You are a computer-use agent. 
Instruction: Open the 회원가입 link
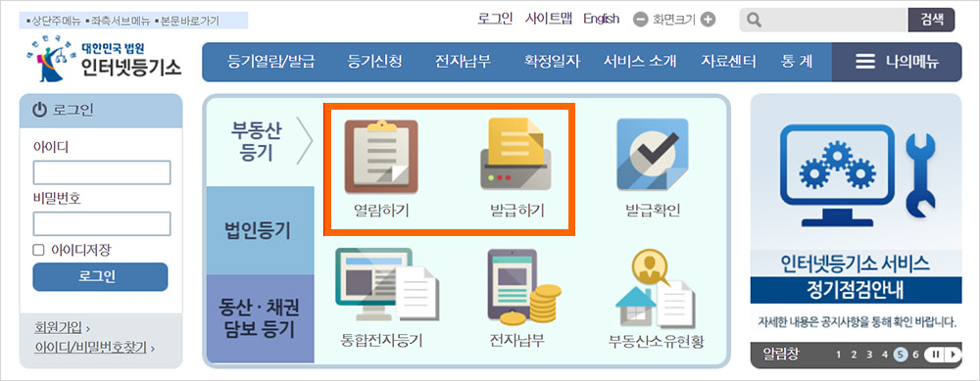click(x=59, y=327)
